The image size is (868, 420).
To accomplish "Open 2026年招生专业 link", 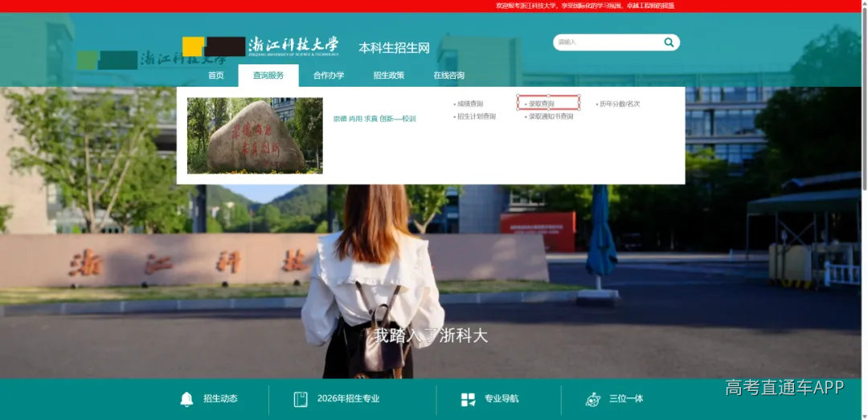I will tap(348, 398).
